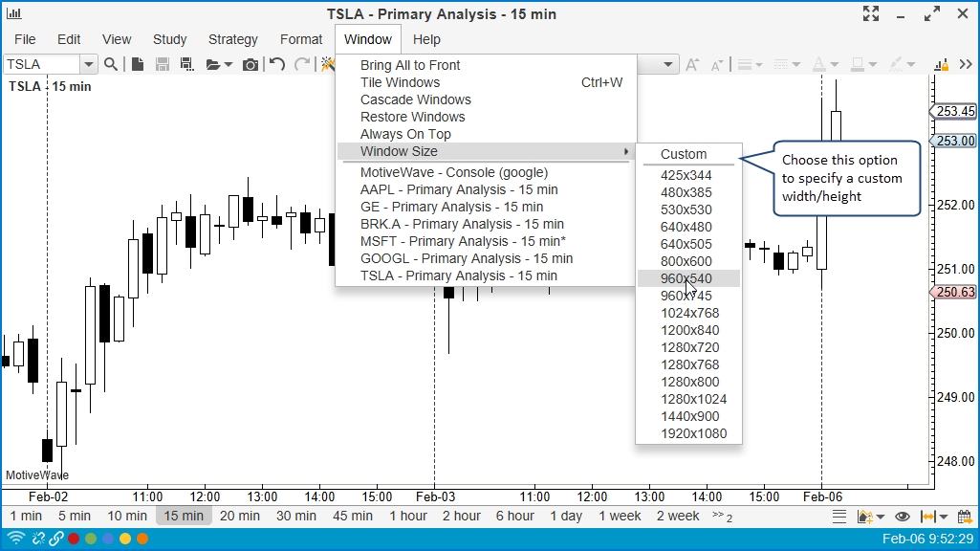
Task: Expand the fill color dropdown
Action: pyautogui.click(x=873, y=64)
